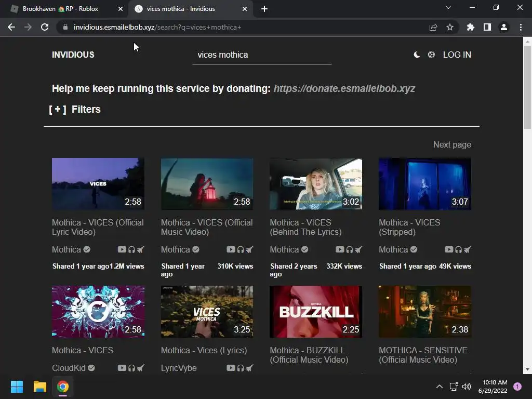
Task: Switch instance icon on LyricVybe row
Action: coord(249,368)
